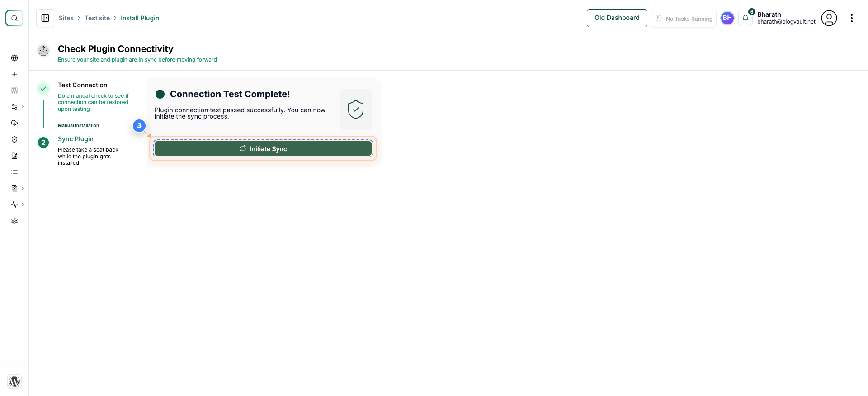Click the Connection Test Complete! heading

pos(230,94)
